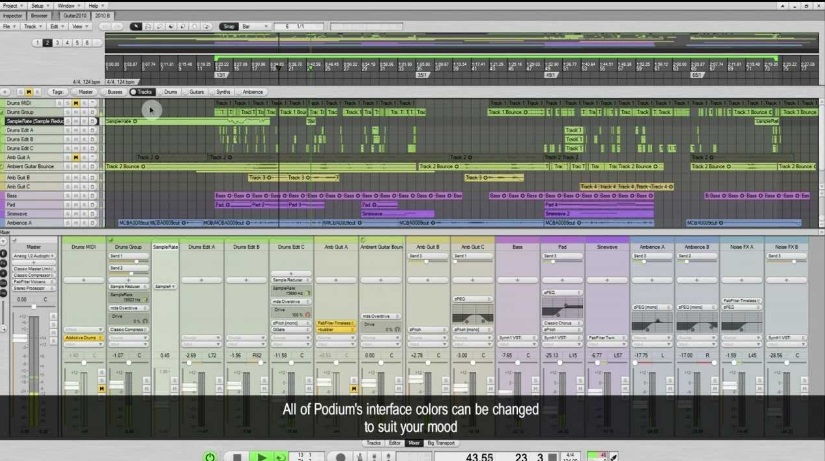Open the Window menu
This screenshot has height=461, width=825.
[68, 6]
